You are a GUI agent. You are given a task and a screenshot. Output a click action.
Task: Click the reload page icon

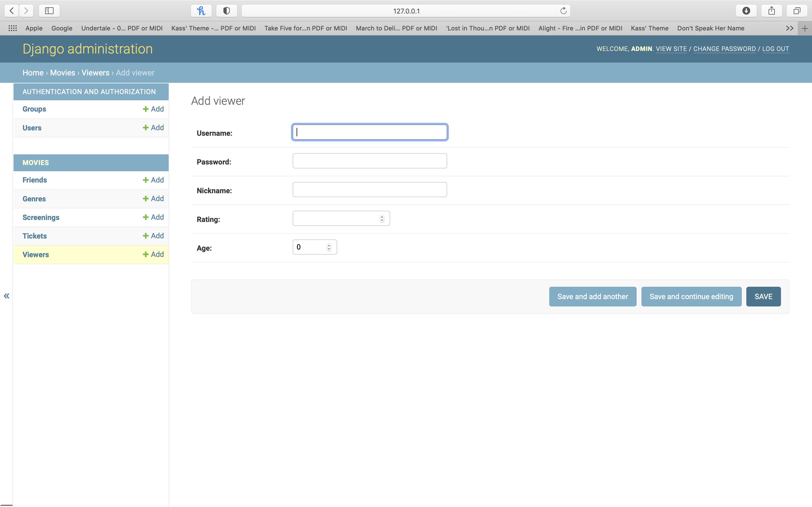[x=563, y=11]
